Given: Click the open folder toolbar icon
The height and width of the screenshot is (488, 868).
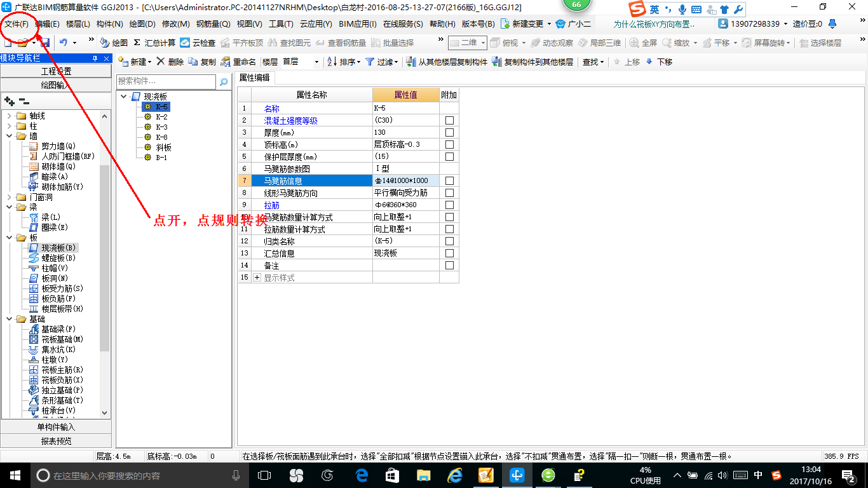Looking at the screenshot, I should click(x=22, y=43).
